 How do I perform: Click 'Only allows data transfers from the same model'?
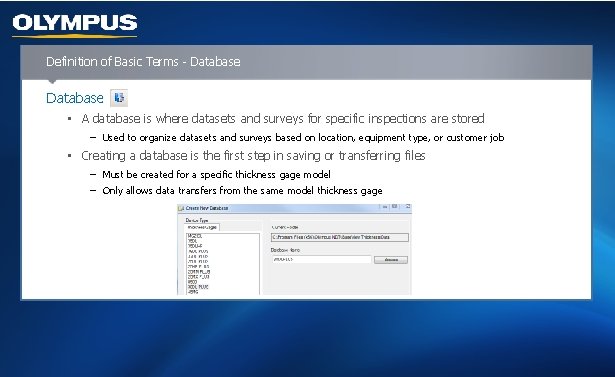click(x=242, y=191)
